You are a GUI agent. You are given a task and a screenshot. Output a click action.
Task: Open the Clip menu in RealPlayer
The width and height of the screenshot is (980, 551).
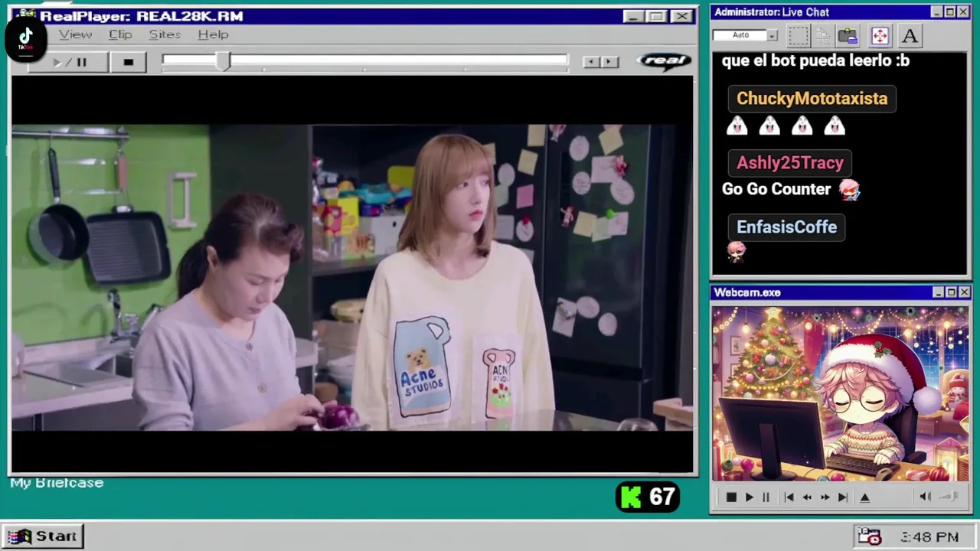tap(120, 34)
